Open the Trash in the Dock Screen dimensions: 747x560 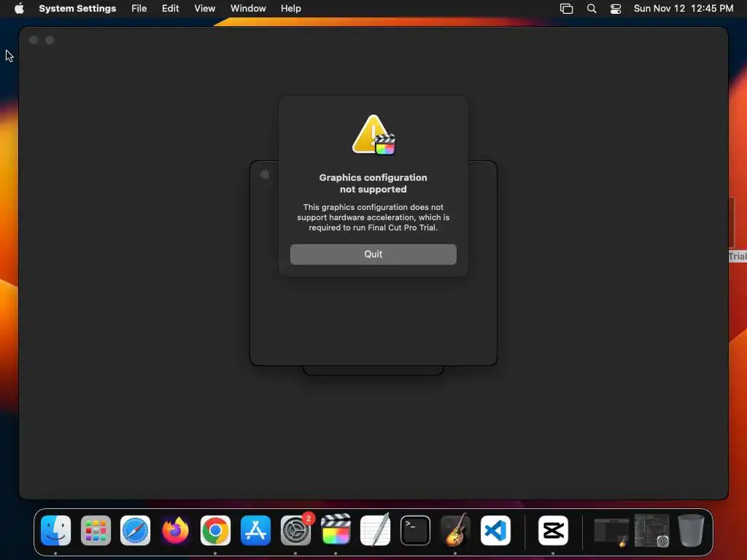pos(691,530)
